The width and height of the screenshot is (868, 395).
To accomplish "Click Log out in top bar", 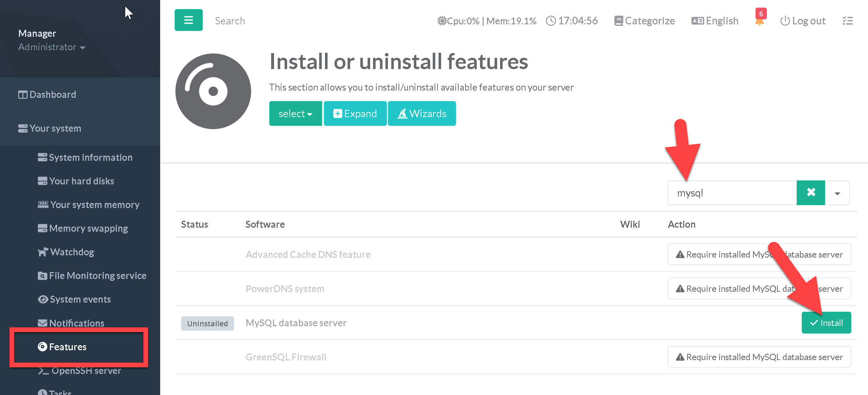I will 803,21.
